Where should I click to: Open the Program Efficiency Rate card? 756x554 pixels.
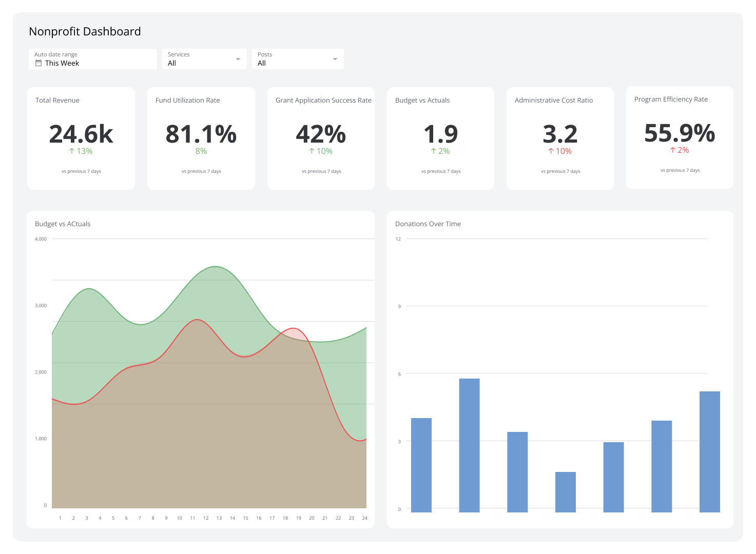click(x=680, y=137)
